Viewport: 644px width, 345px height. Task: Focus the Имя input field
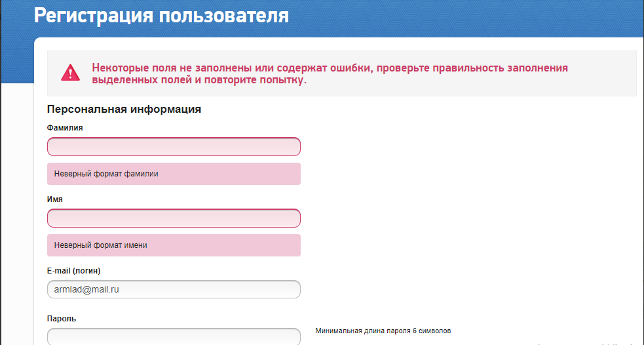174,218
